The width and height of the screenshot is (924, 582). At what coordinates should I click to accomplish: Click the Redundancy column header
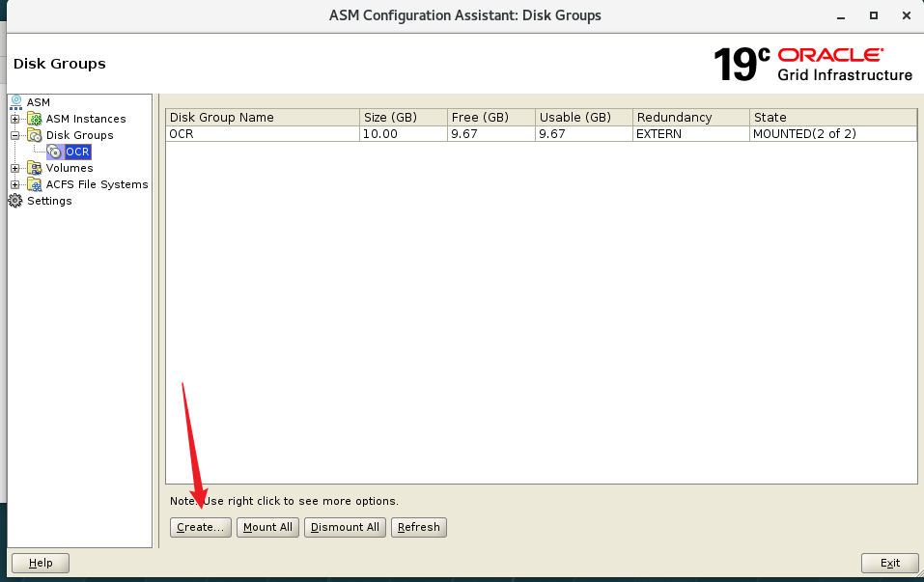click(x=691, y=117)
